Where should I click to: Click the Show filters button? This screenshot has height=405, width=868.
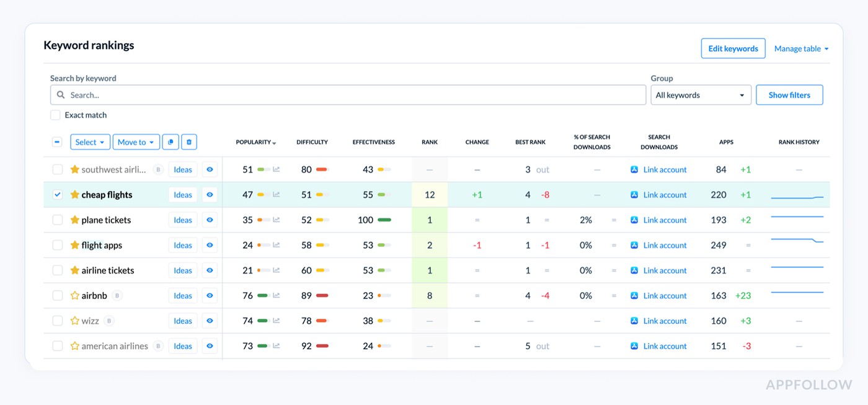[x=789, y=95]
